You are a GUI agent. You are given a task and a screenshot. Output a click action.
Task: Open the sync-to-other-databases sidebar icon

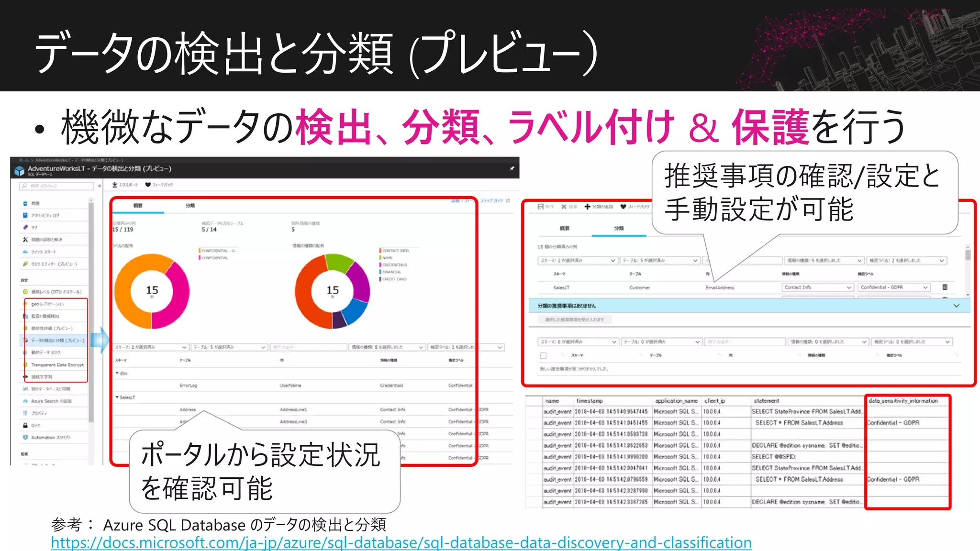(x=25, y=389)
